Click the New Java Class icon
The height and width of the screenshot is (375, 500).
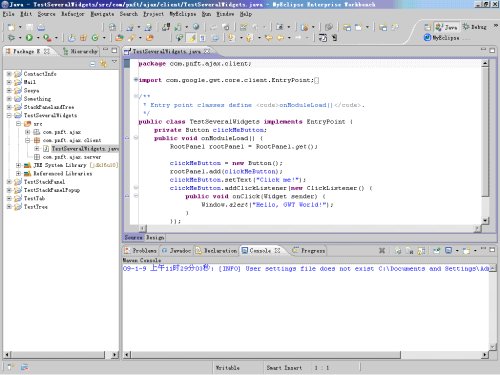click(95, 38)
